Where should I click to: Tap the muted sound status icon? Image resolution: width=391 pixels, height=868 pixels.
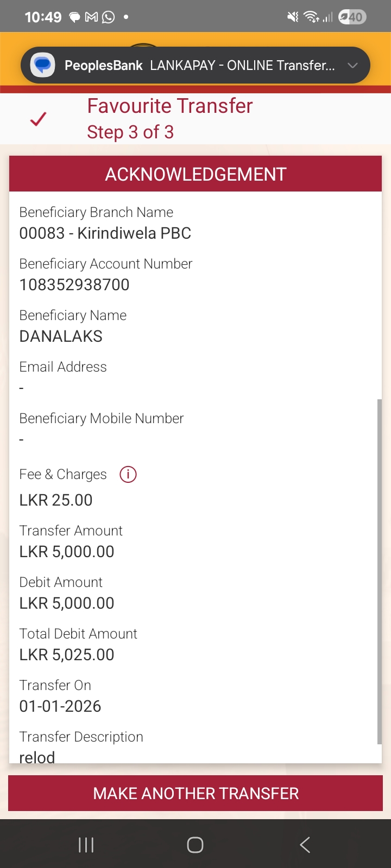(x=293, y=17)
